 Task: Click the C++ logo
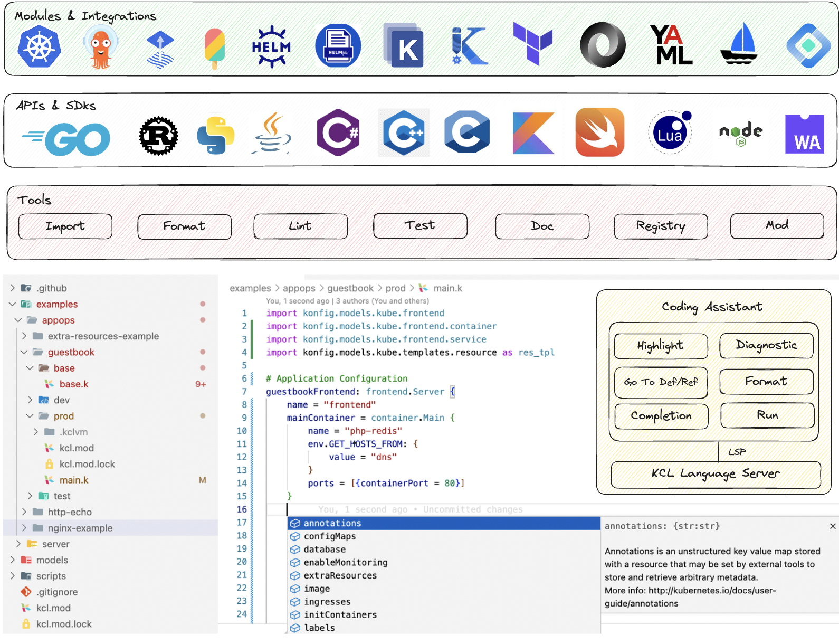click(x=404, y=133)
